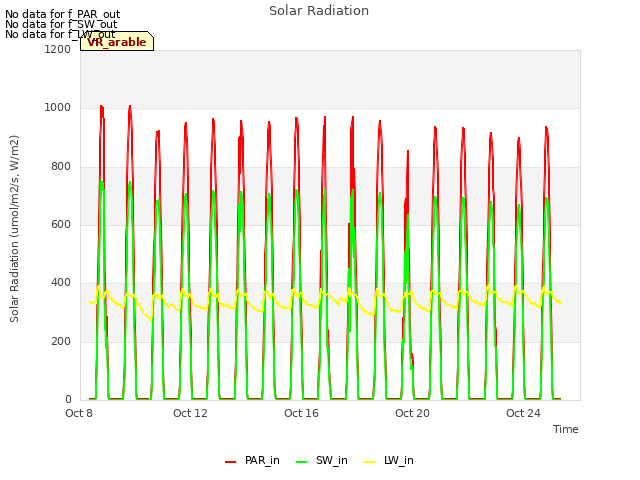
Task: Click the 0 y-axis tick label
Action: (68, 399)
